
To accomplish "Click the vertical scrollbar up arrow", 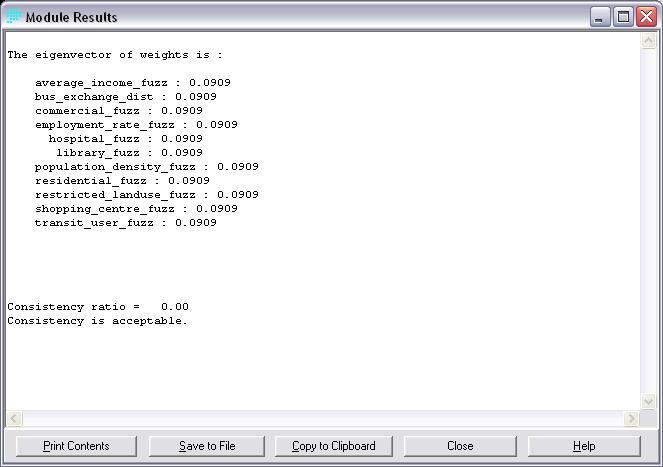I will pyautogui.click(x=648, y=45).
